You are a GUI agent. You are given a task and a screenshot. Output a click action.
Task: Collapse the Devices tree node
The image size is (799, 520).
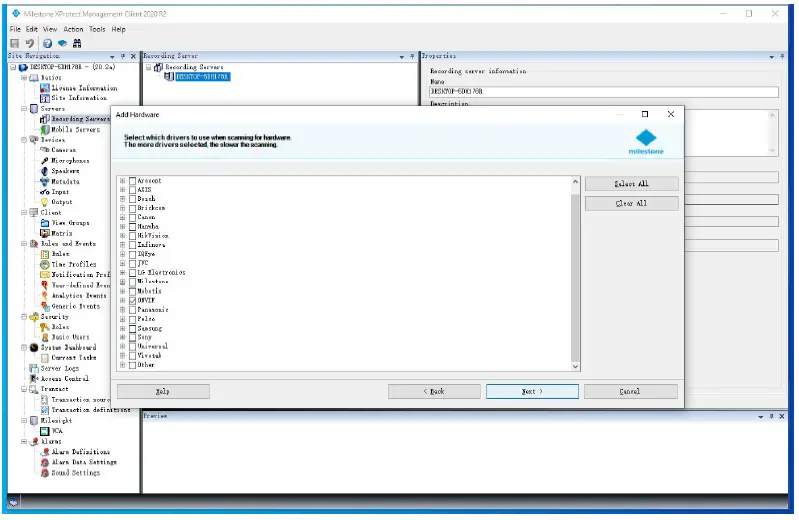(24, 140)
